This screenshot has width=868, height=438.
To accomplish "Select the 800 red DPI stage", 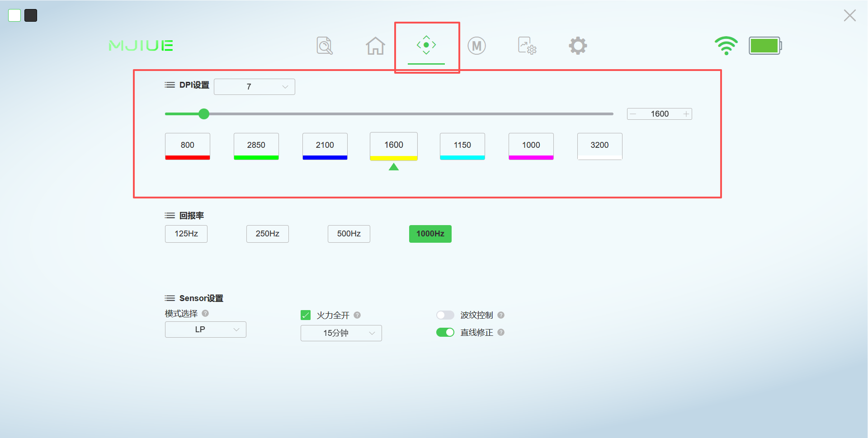I will click(188, 146).
